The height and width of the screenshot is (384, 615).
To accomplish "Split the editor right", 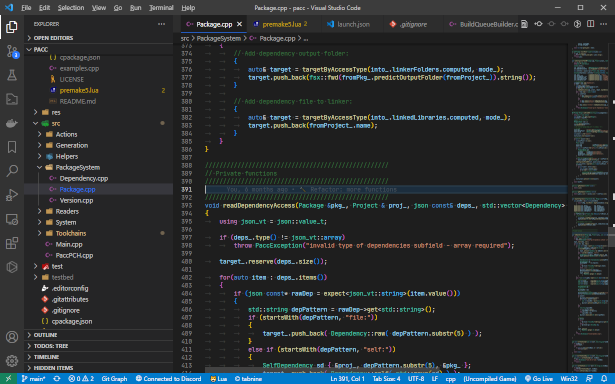I will tap(590, 24).
